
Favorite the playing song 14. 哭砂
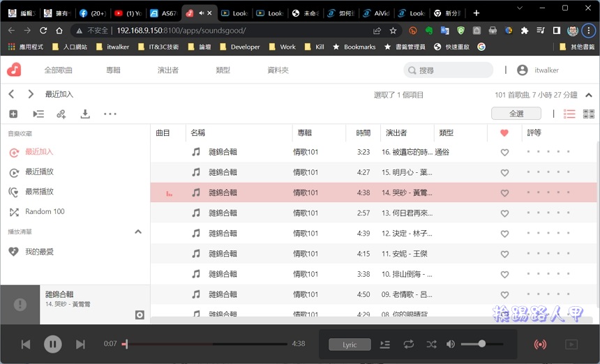click(504, 192)
